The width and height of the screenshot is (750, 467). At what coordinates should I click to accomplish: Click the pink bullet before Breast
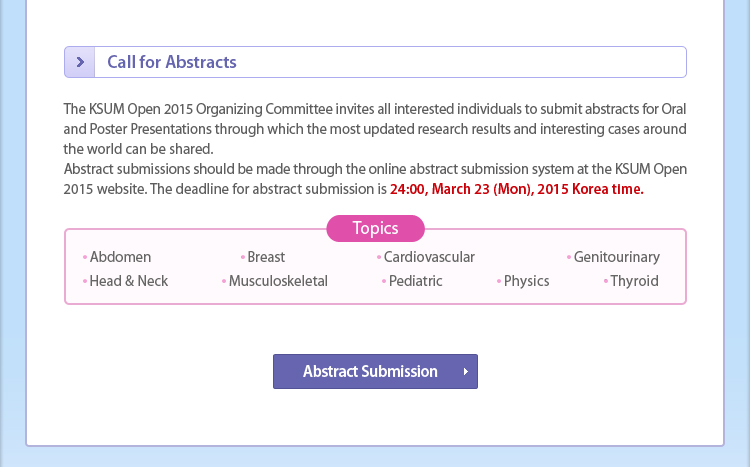[x=243, y=257]
